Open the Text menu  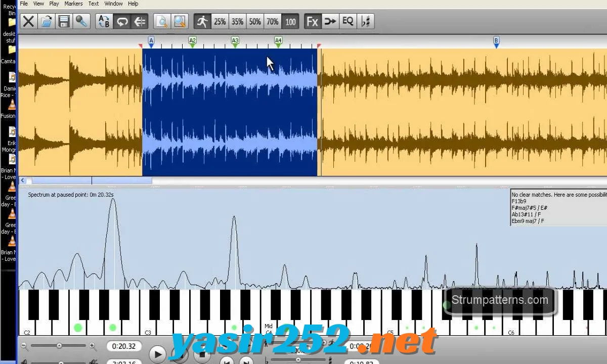click(94, 4)
